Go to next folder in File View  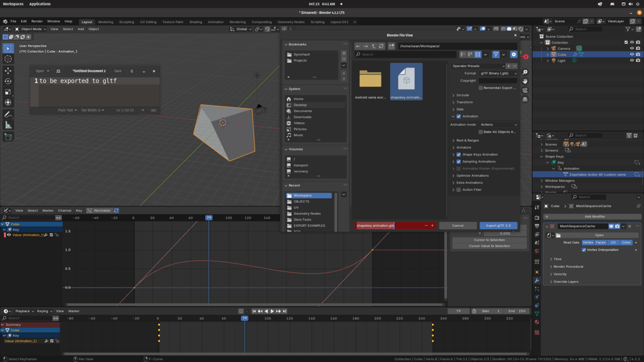(366, 46)
